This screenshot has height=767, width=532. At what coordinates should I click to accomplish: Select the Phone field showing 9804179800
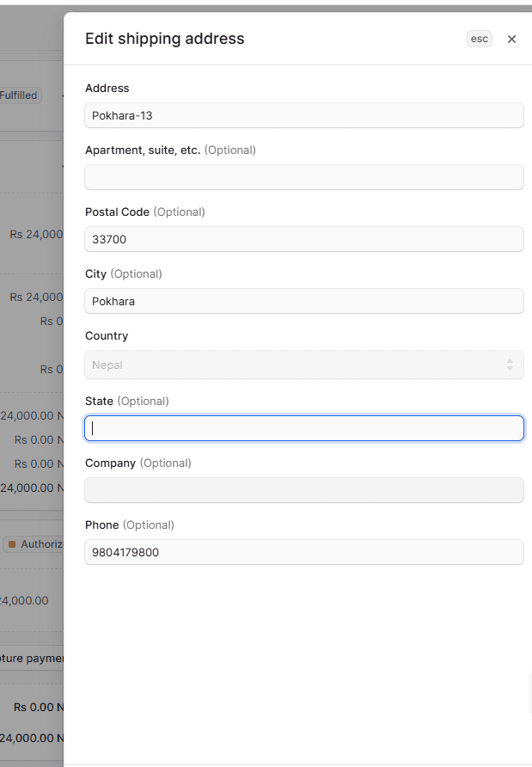[303, 552]
